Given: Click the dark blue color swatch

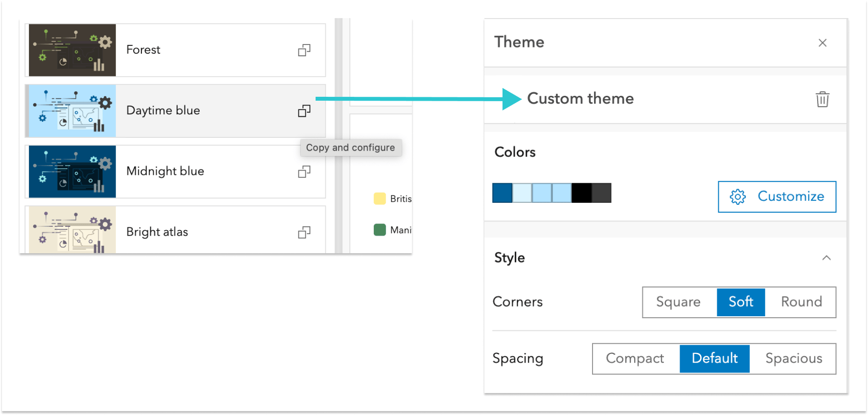Looking at the screenshot, I should pyautogui.click(x=502, y=193).
